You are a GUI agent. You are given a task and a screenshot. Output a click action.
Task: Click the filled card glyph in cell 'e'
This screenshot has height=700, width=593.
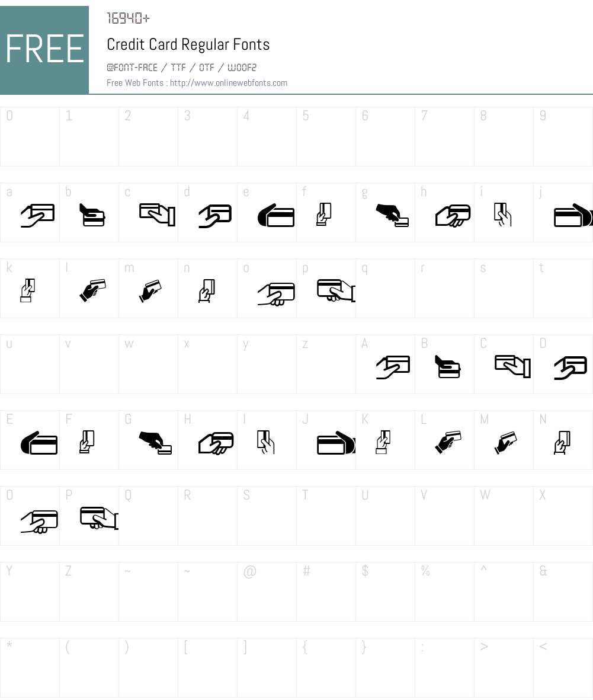(x=276, y=216)
